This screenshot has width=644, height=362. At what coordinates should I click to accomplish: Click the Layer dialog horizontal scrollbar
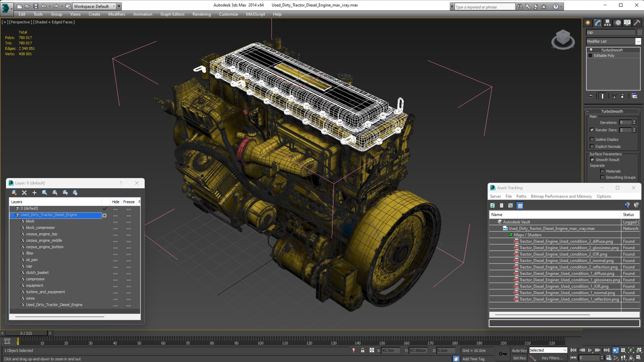click(x=60, y=316)
